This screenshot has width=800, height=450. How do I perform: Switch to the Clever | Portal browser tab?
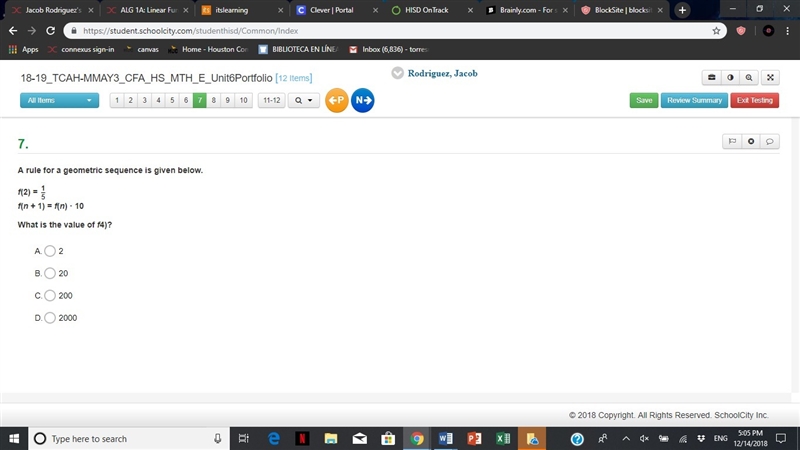(337, 10)
